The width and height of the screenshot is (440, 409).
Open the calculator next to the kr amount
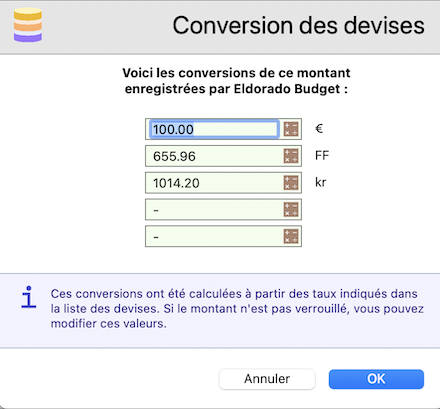point(291,183)
